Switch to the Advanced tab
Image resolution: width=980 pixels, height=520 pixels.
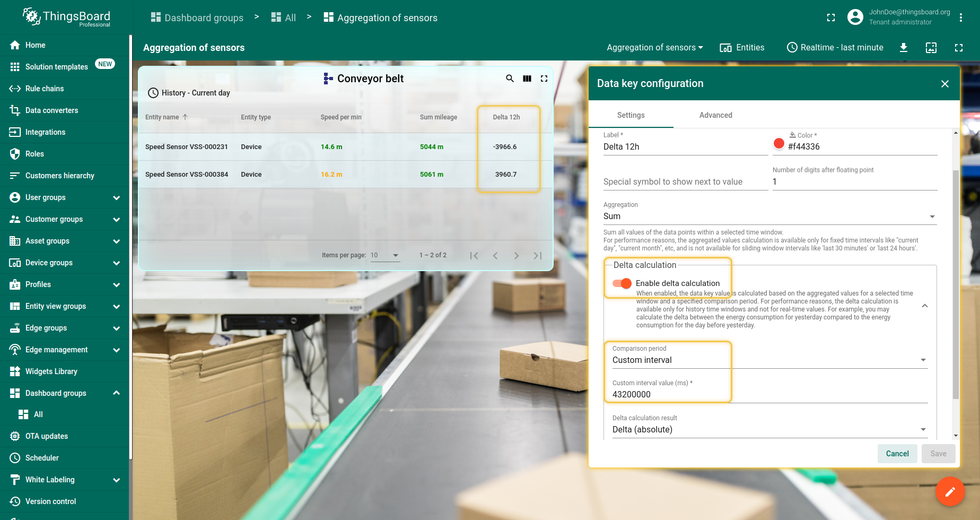716,115
